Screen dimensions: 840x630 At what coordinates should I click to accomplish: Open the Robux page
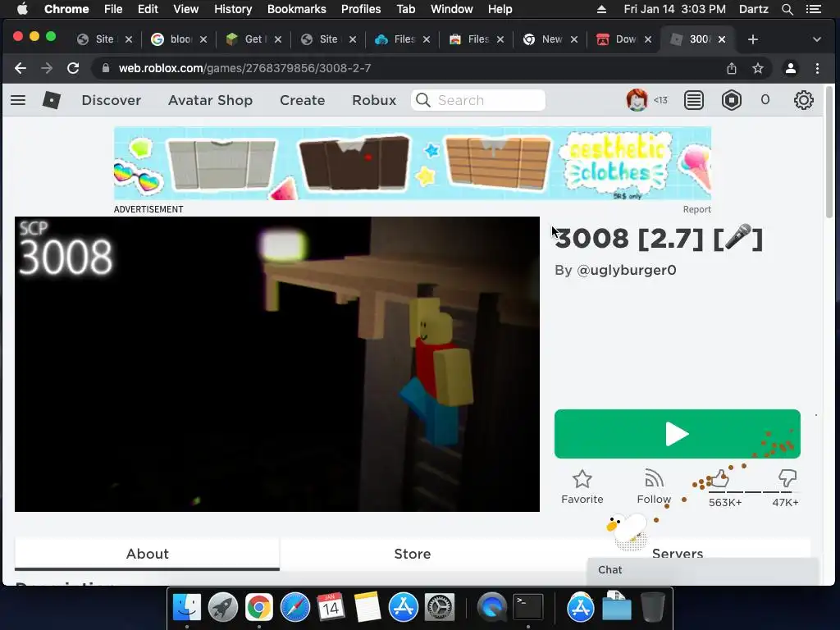[374, 100]
